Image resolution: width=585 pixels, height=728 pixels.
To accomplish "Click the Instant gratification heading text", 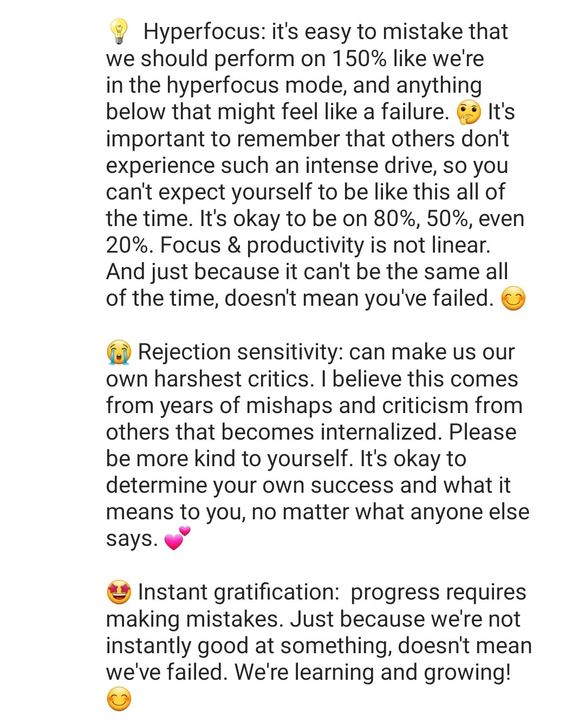I will 239,592.
